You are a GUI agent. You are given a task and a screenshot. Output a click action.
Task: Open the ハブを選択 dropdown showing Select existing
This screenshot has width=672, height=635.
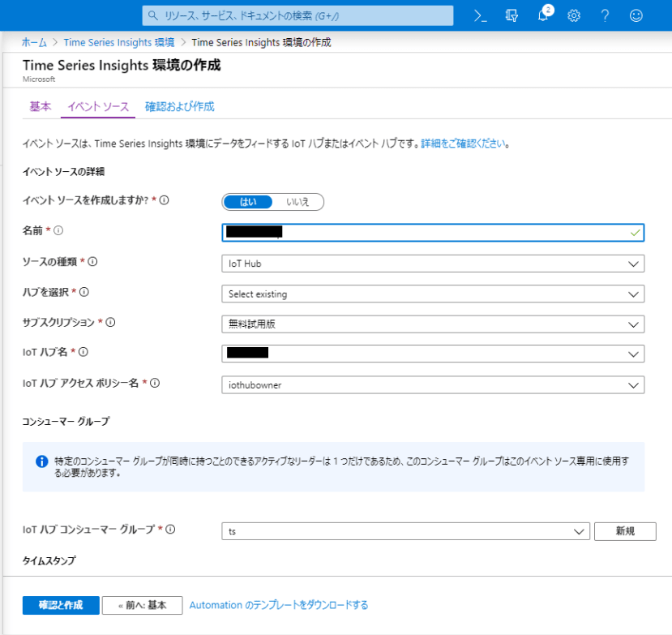[x=433, y=294]
